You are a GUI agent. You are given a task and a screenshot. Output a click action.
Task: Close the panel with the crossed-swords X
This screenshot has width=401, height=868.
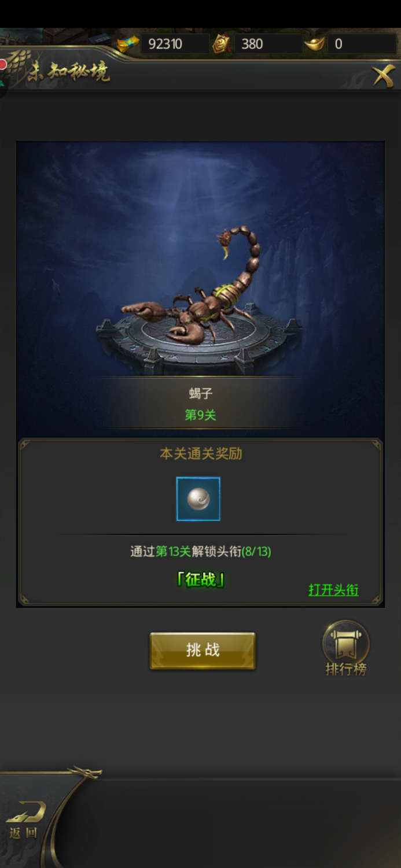(383, 76)
